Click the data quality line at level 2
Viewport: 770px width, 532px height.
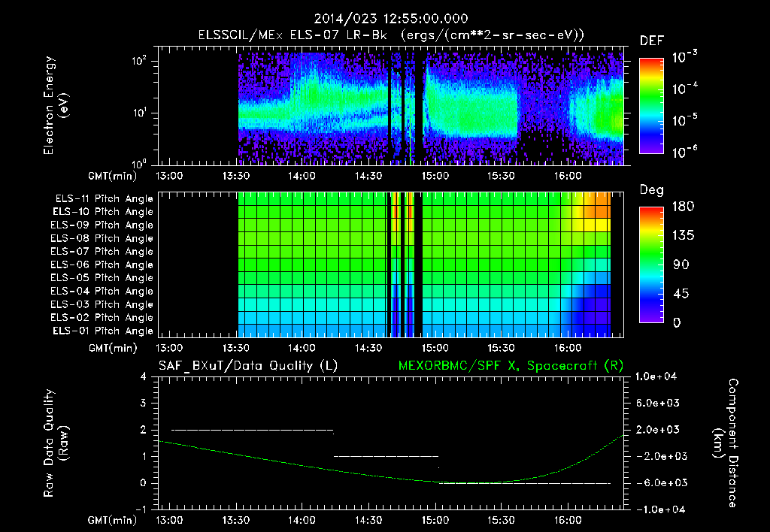pyautogui.click(x=253, y=430)
